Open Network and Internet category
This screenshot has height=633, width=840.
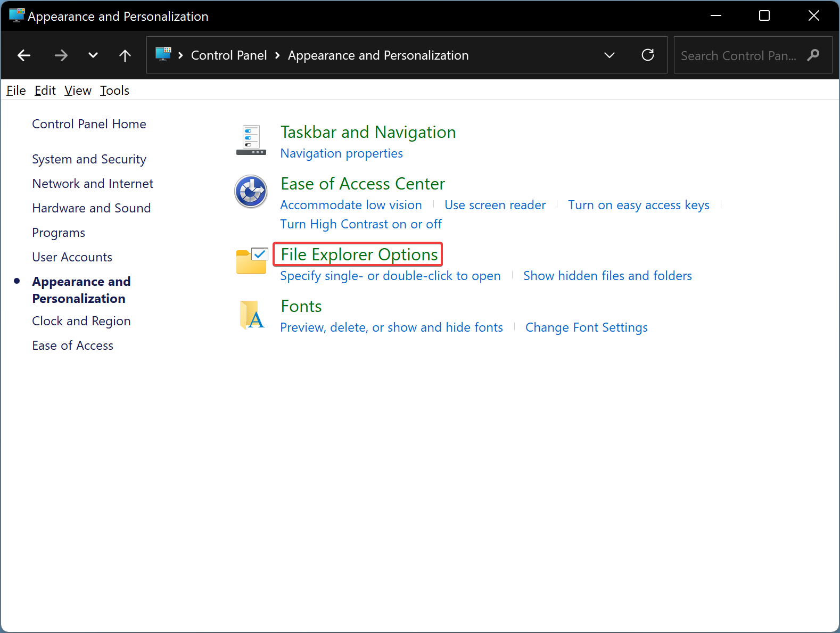click(x=93, y=184)
